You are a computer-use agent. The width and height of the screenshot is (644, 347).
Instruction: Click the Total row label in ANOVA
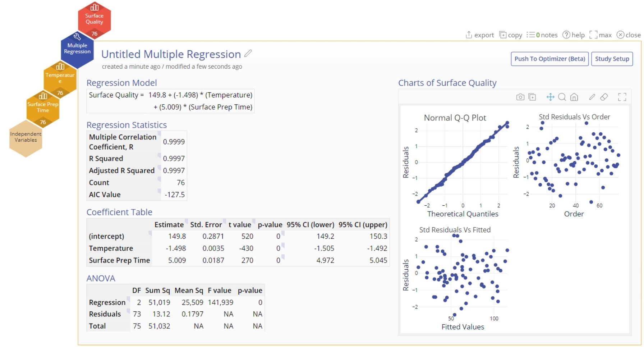97,326
